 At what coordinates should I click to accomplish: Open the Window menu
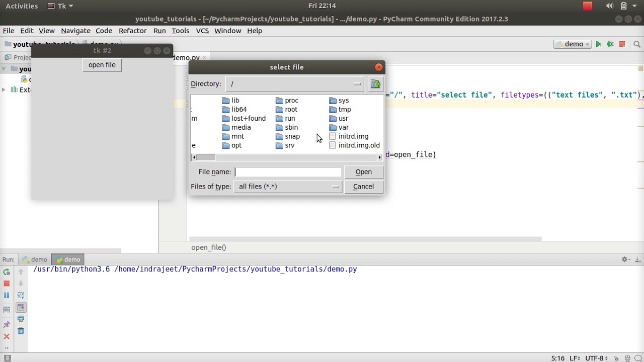pos(228,31)
